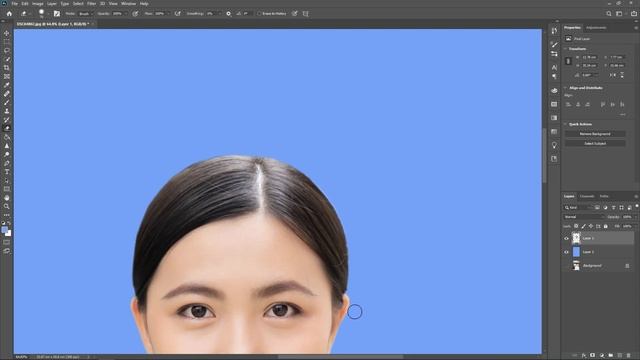Show the Background layer
Image resolution: width=640 pixels, height=360 pixels.
567,266
